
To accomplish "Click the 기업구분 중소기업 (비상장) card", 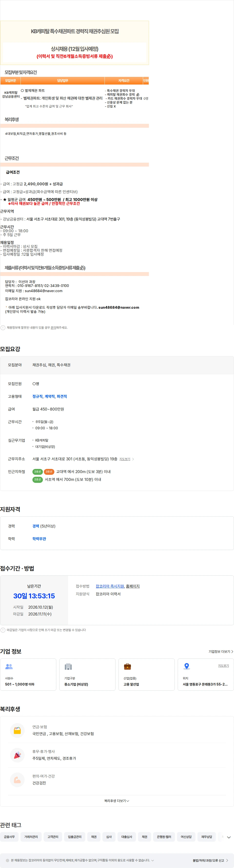I will [88, 675].
